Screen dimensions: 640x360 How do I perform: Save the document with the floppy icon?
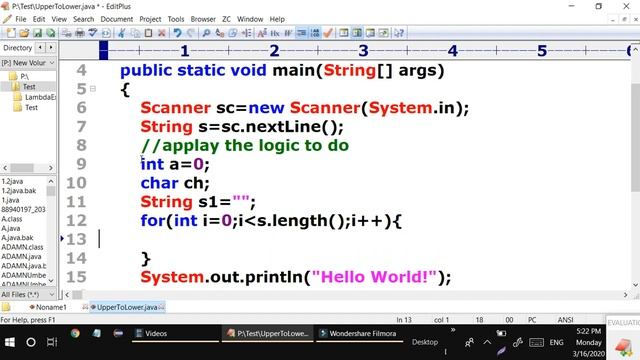(37, 33)
